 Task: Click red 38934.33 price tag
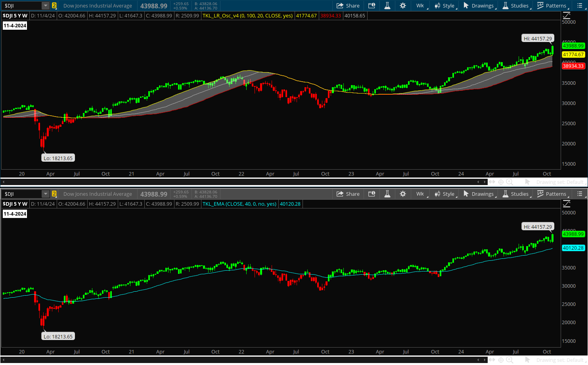[573, 66]
